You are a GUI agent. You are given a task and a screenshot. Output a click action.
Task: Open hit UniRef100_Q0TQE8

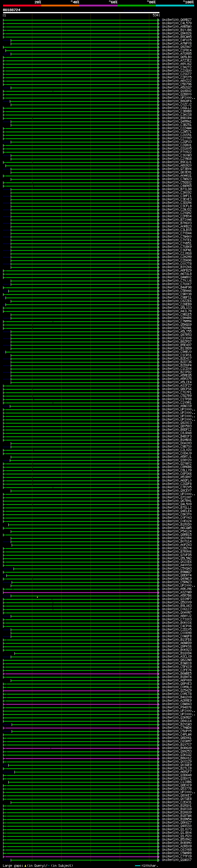pyautogui.click(x=177, y=799)
